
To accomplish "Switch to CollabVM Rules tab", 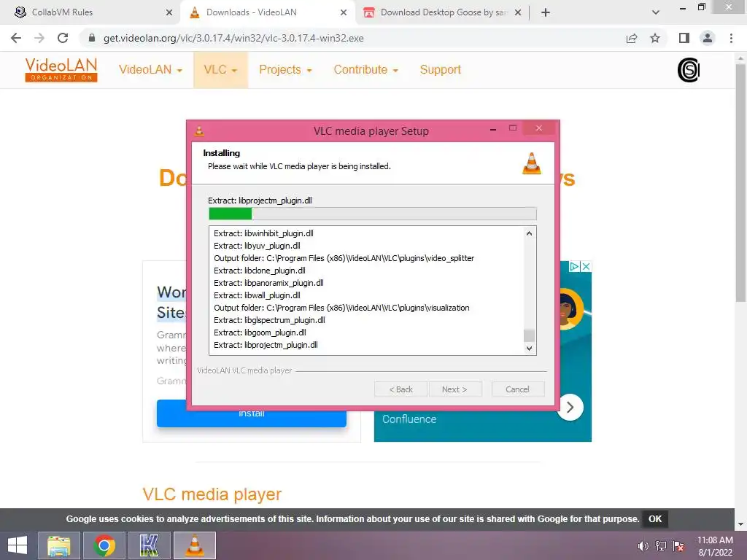I will tap(90, 12).
